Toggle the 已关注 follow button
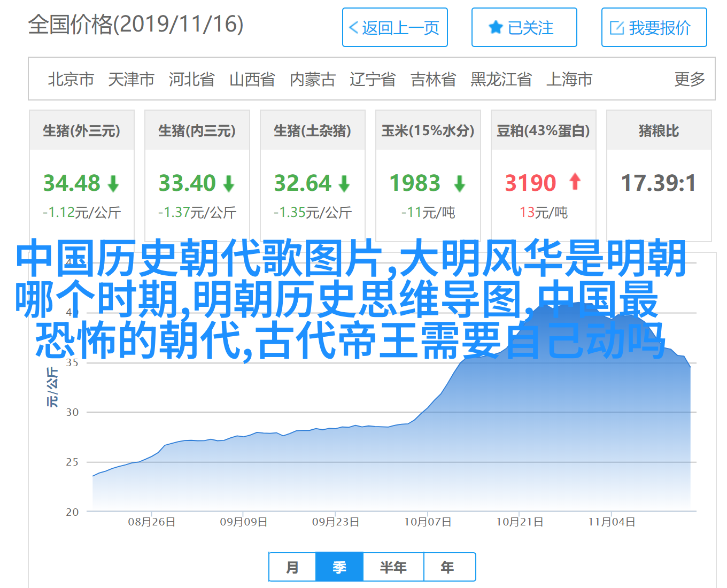This screenshot has height=588, width=727. tap(524, 27)
